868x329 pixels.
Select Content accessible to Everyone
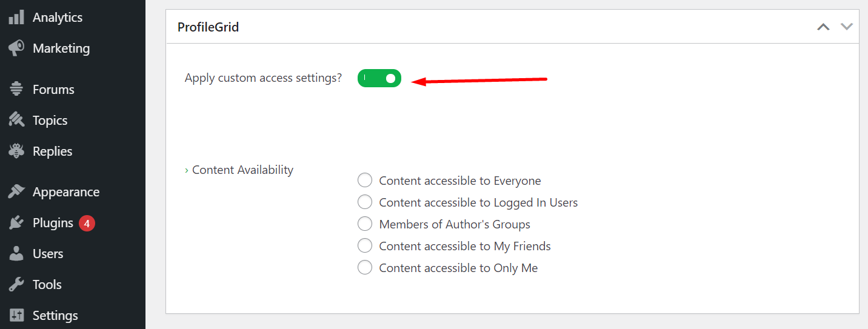[x=365, y=181]
